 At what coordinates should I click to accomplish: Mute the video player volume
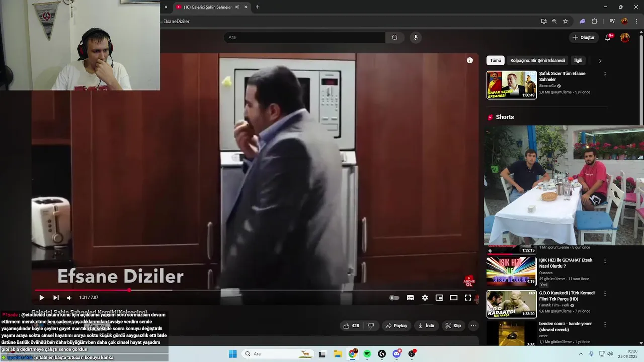(69, 298)
